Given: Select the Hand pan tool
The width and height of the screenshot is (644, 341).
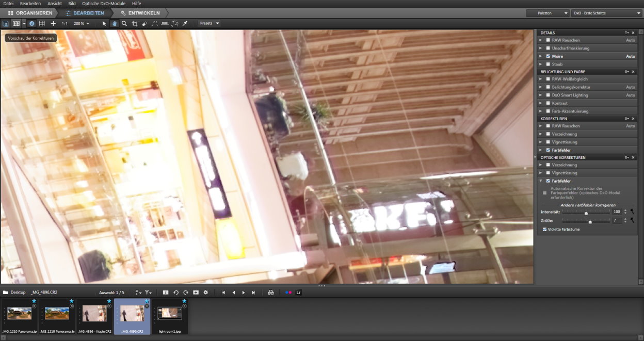Looking at the screenshot, I should coord(114,24).
